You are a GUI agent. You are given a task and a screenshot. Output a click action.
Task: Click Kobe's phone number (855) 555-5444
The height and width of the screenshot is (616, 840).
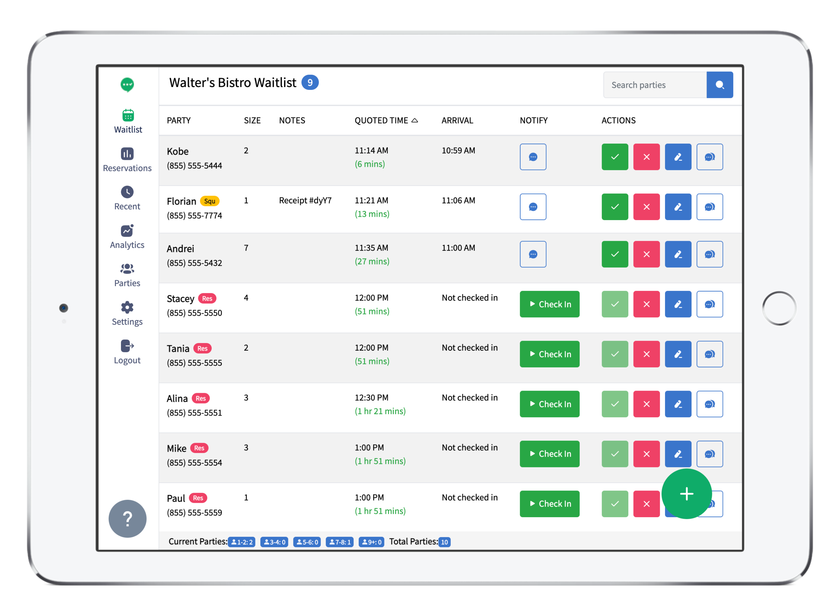pyautogui.click(x=195, y=165)
